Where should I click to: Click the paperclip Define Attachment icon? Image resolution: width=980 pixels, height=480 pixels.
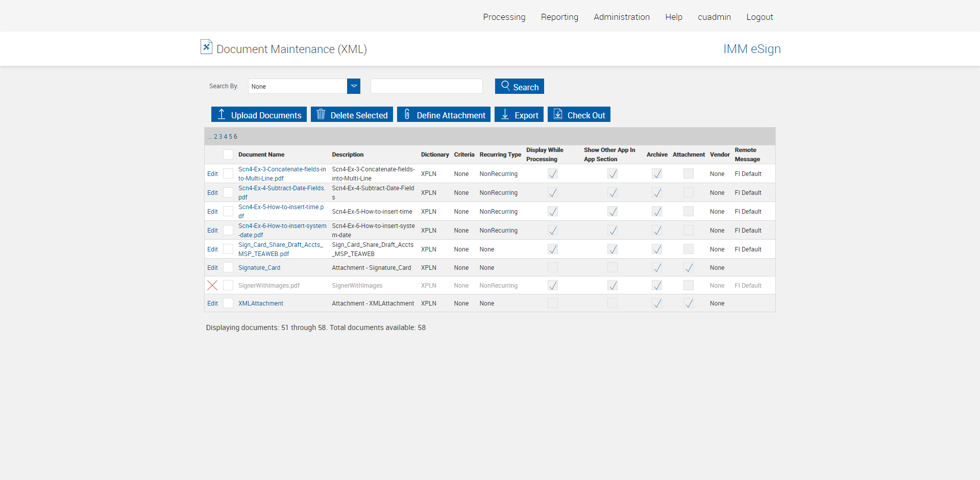407,114
